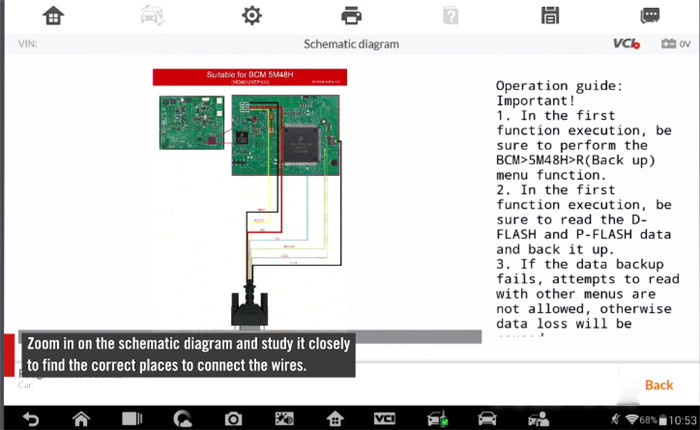Screen dimensions: 700x430
Task: Open the car with person icon
Action: click(538, 419)
